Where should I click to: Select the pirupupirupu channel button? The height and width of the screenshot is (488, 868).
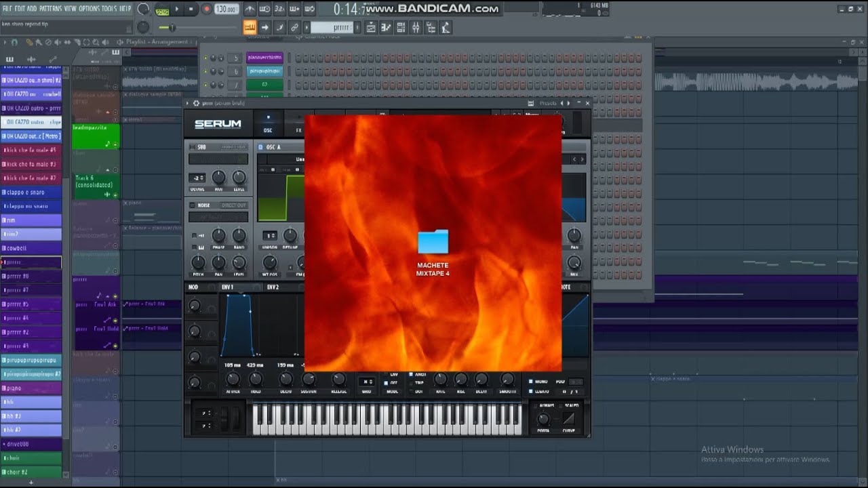(264, 71)
